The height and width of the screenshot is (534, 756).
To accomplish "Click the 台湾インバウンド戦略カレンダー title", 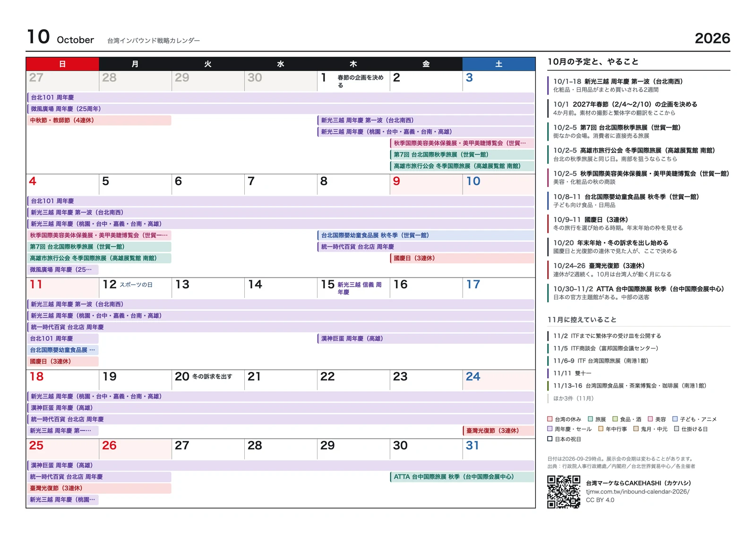I will pos(154,41).
